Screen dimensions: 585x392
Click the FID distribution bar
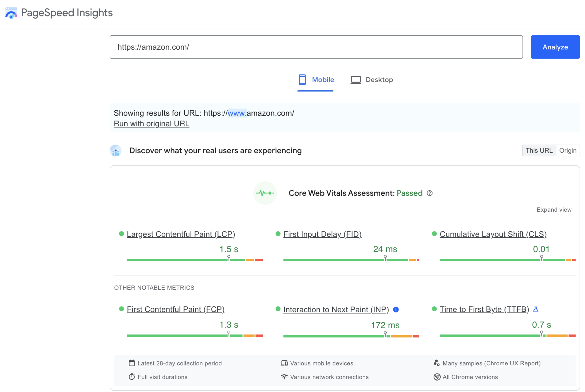351,260
